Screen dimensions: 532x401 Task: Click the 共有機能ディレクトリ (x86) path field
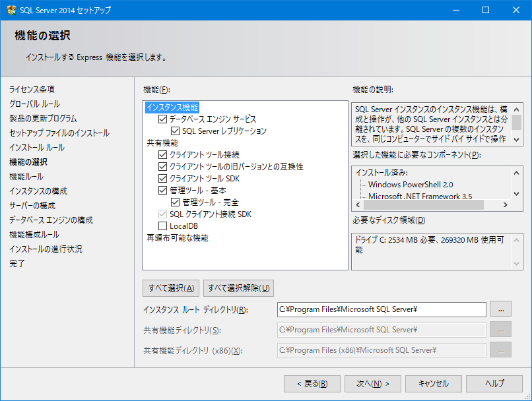[382, 350]
